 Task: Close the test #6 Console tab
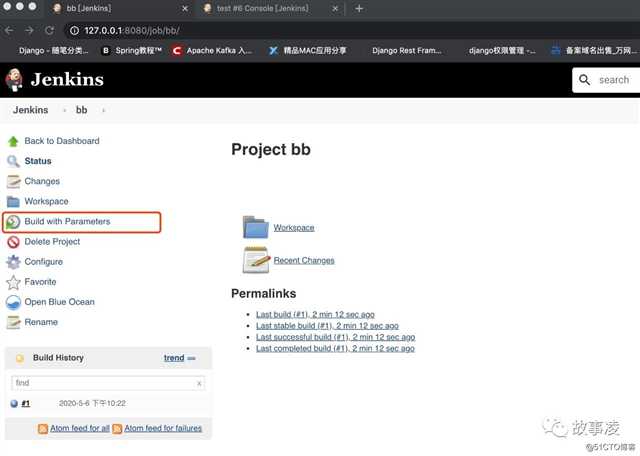pos(335,9)
